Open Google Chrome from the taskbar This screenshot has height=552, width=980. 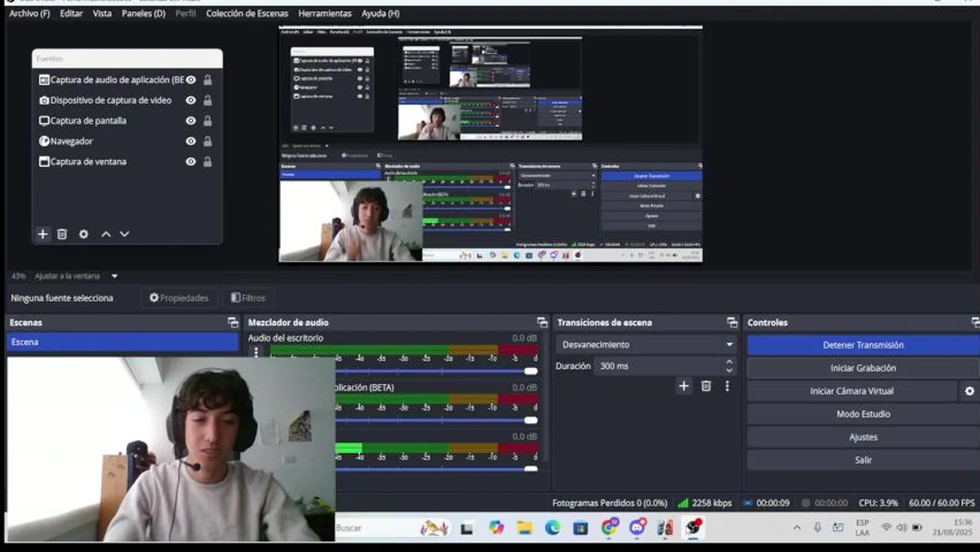click(610, 527)
